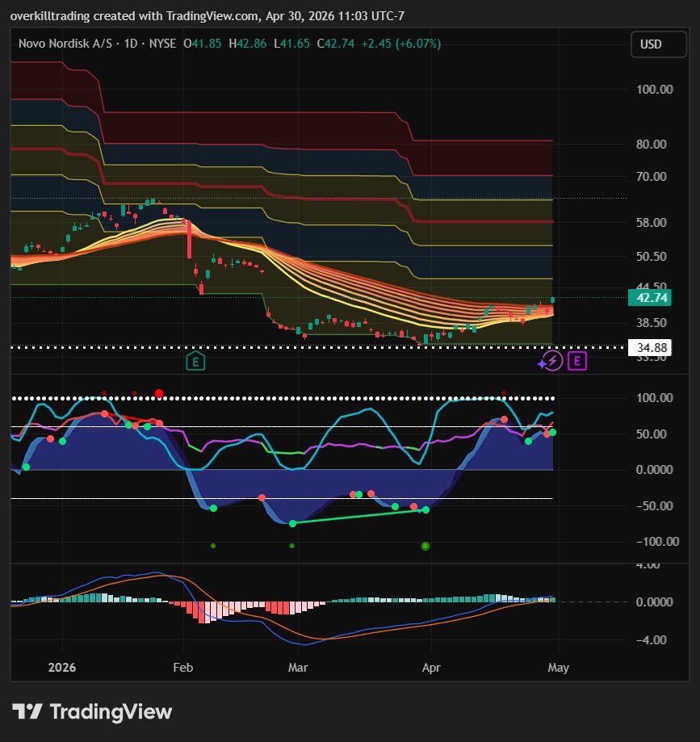The width and height of the screenshot is (700, 742).
Task: Click the 2026 label on the time axis
Action: (x=62, y=668)
